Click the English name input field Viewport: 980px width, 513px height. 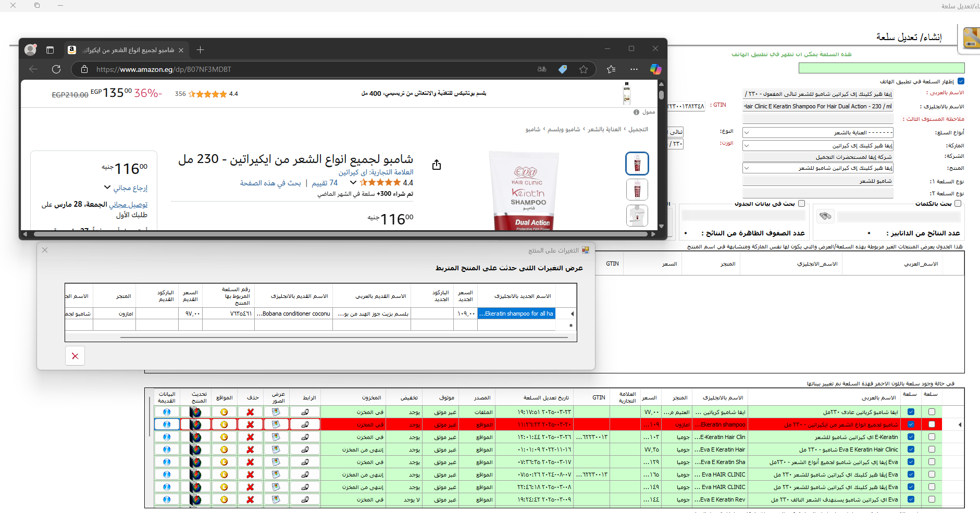click(x=818, y=106)
